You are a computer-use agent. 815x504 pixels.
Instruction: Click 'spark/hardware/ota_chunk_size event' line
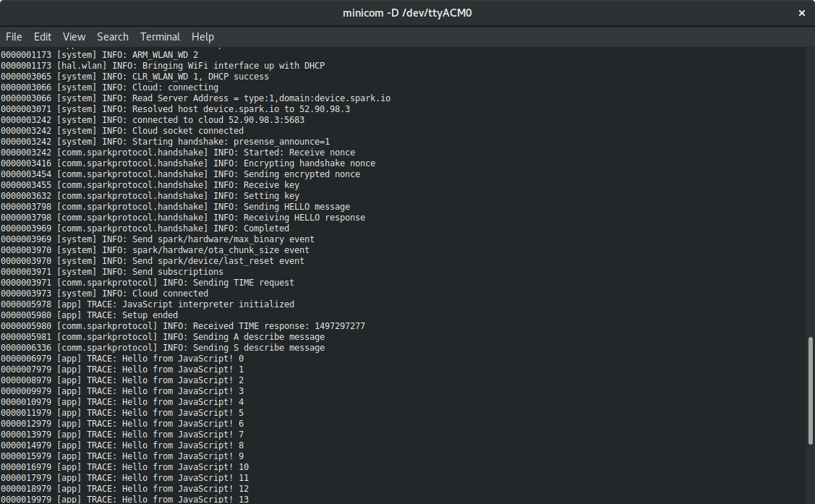coord(155,250)
